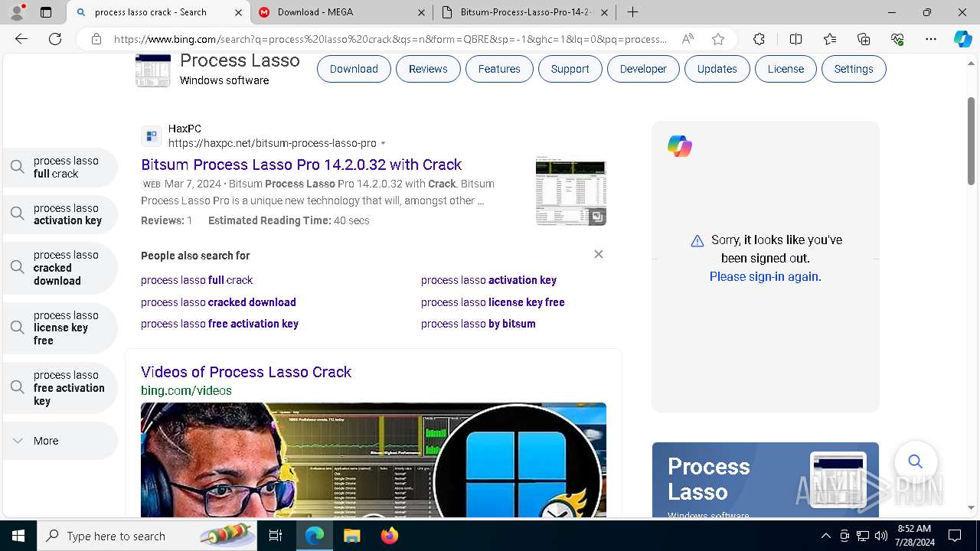Screen dimensions: 980x551
Task: Click the License pill button
Action: pyautogui.click(x=786, y=69)
